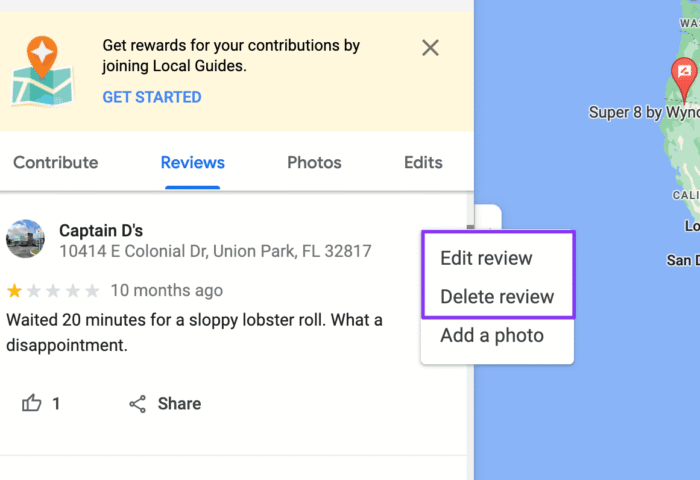Click the like count of 1
Viewport: 700px width, 480px height.
[x=56, y=404]
